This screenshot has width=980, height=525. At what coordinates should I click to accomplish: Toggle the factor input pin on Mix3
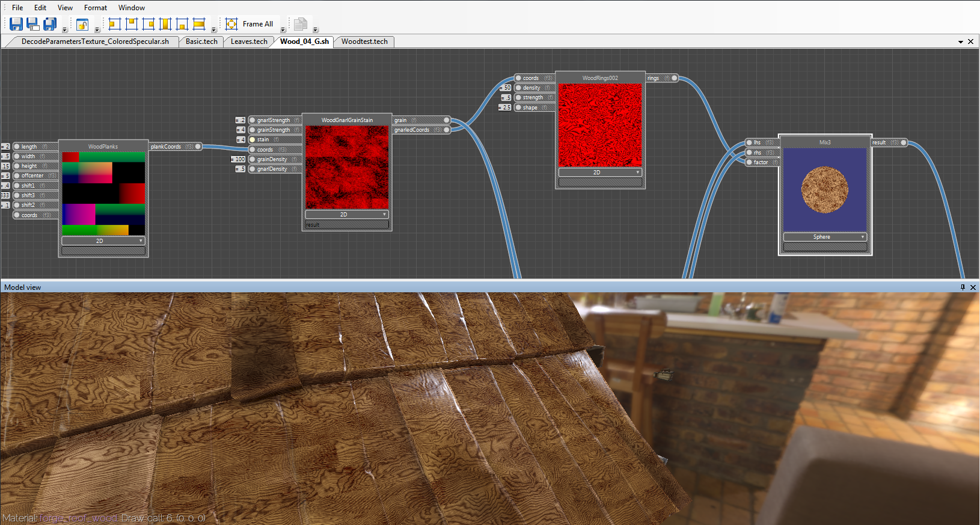[749, 162]
